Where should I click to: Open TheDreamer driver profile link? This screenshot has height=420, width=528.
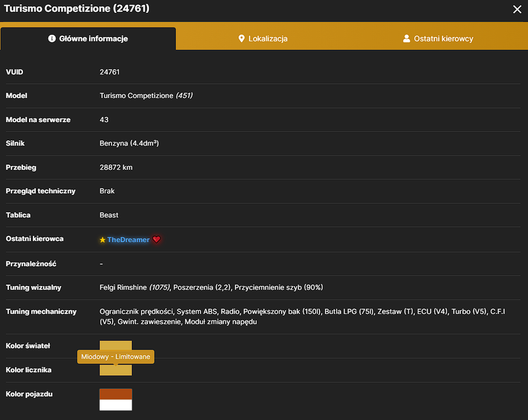coord(128,240)
